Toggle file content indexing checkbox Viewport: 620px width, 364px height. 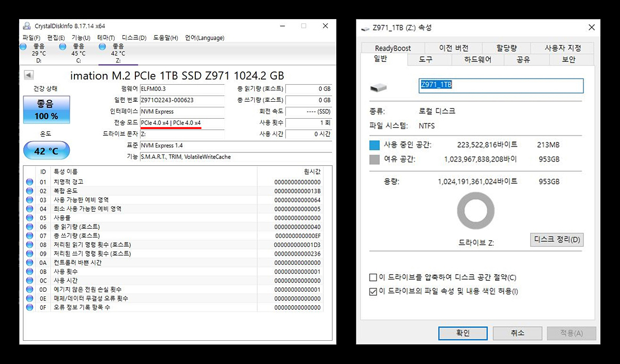point(373,292)
